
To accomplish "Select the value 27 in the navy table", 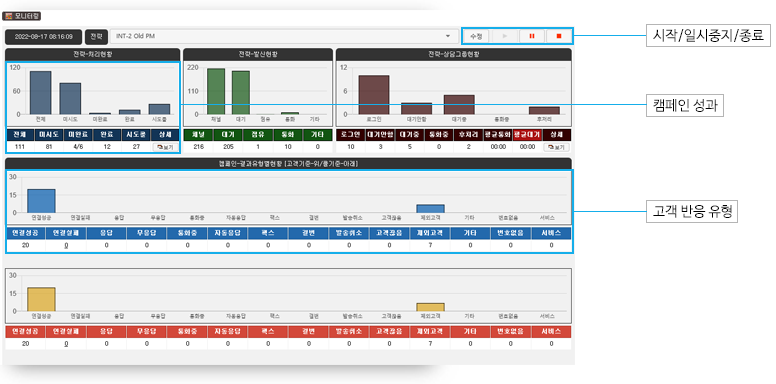I will tap(136, 147).
